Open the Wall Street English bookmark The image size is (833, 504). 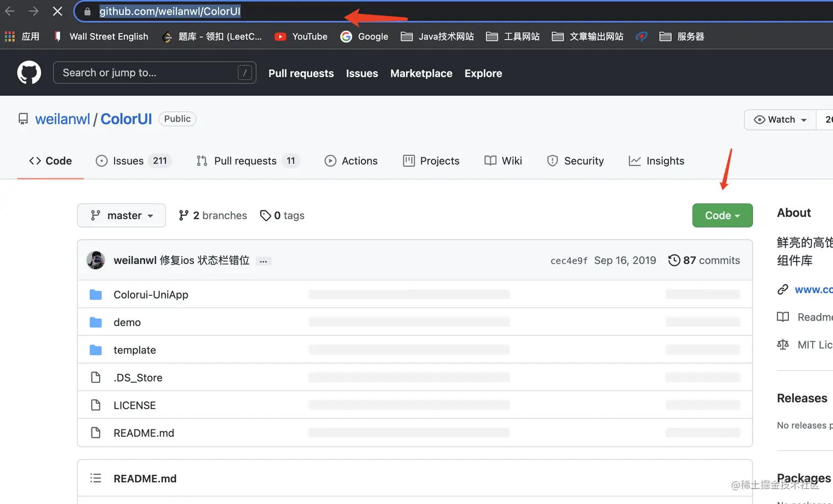[101, 36]
